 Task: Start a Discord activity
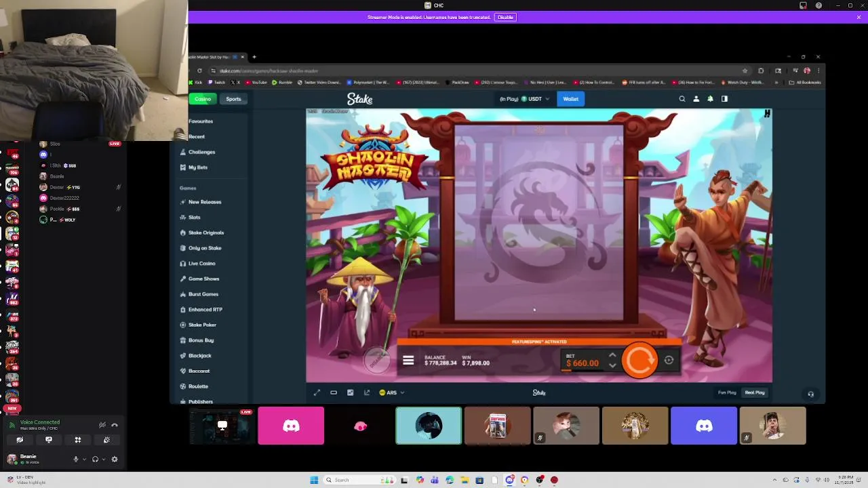[x=77, y=440]
